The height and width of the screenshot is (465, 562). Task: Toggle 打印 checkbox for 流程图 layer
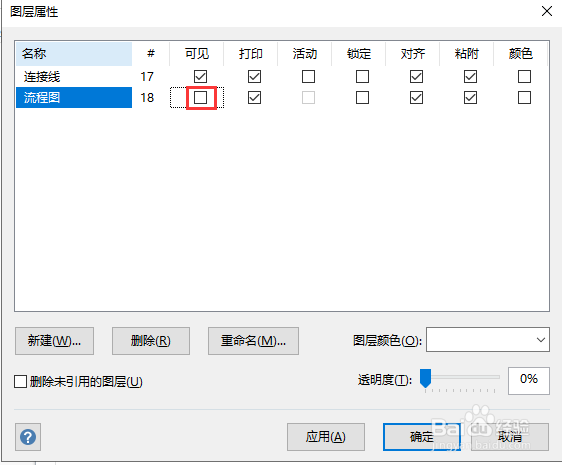tap(254, 98)
